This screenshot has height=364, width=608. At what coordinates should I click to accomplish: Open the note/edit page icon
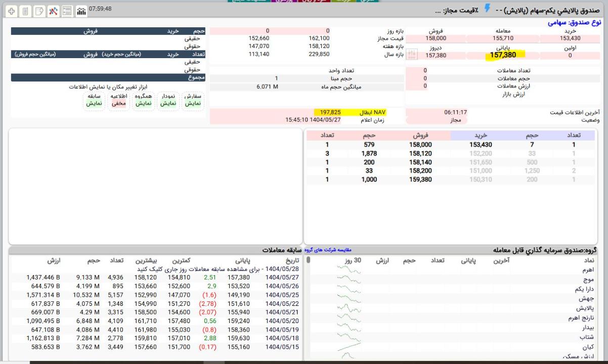coord(40,11)
